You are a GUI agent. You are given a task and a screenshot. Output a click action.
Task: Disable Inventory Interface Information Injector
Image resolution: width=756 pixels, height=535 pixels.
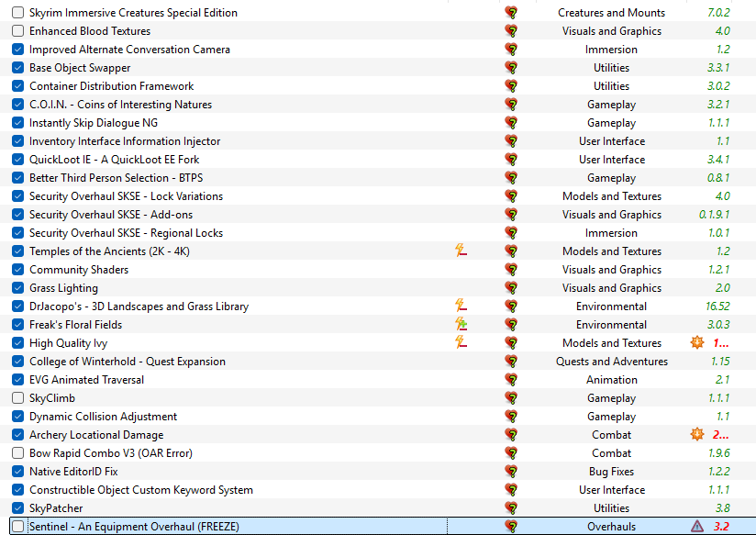pos(17,141)
